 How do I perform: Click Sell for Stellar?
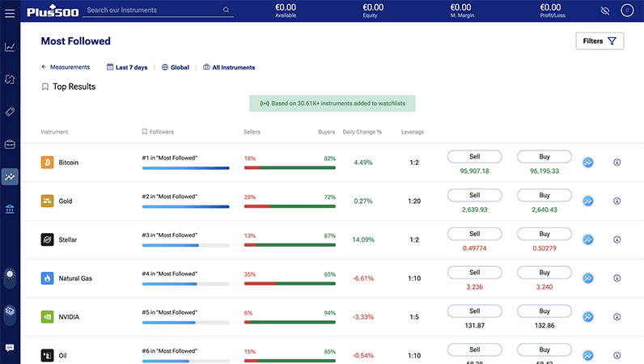(x=474, y=234)
